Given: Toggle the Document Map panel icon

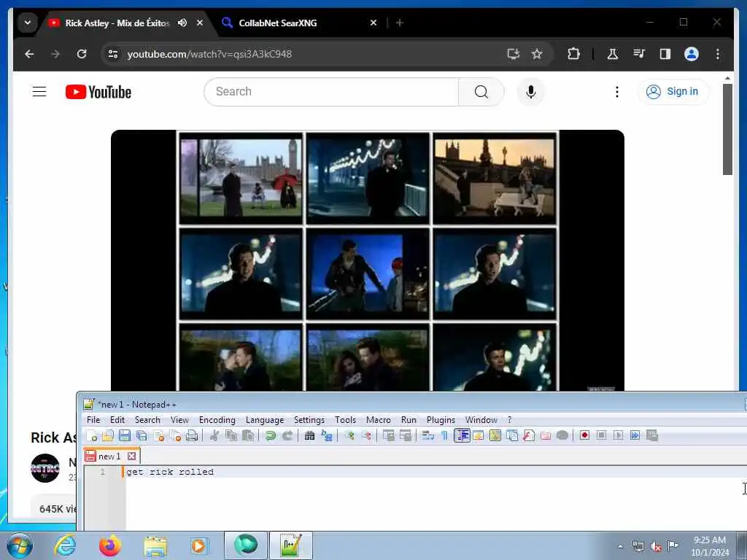Looking at the screenshot, I should (495, 435).
